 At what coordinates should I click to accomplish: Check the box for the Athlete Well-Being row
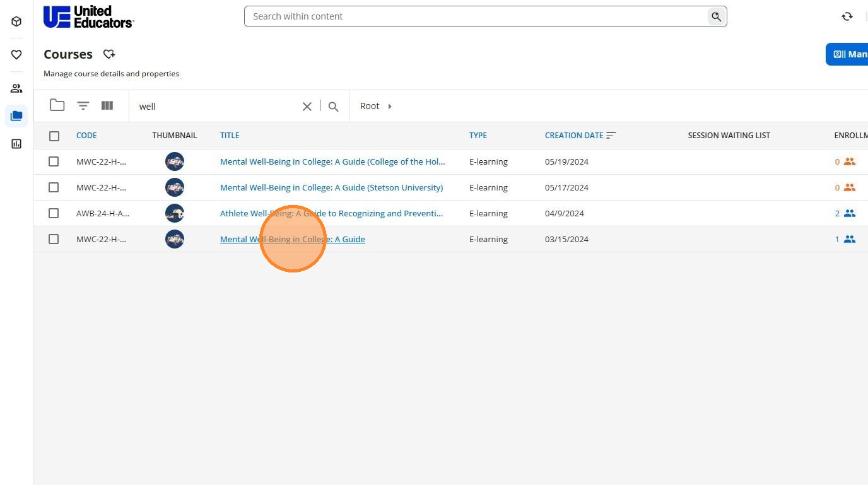tap(54, 213)
